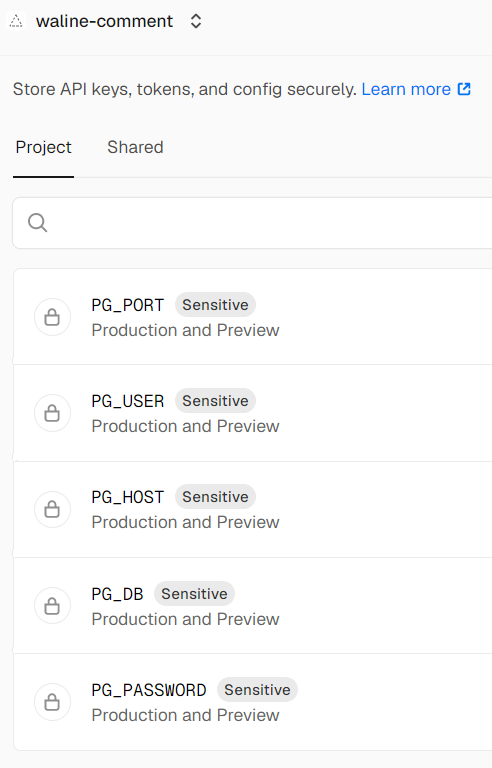Select the PG_USER variable name
The width and height of the screenshot is (492, 768).
coord(127,401)
